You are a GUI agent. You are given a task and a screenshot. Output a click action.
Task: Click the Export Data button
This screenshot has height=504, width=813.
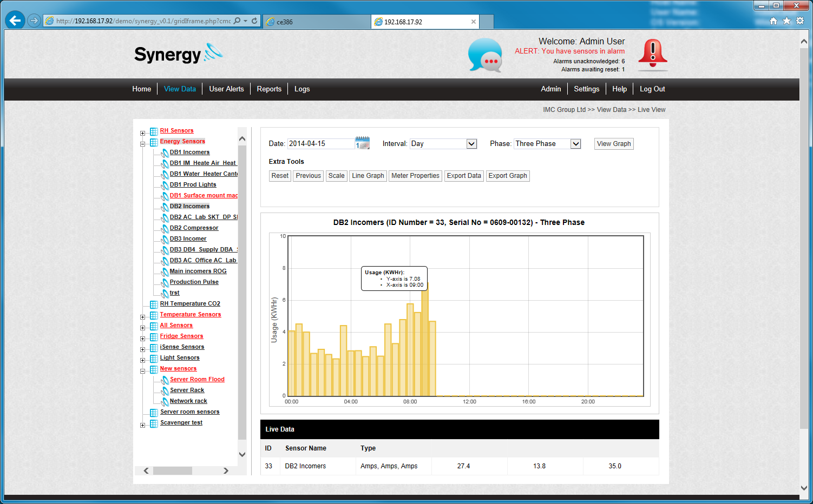click(x=463, y=176)
